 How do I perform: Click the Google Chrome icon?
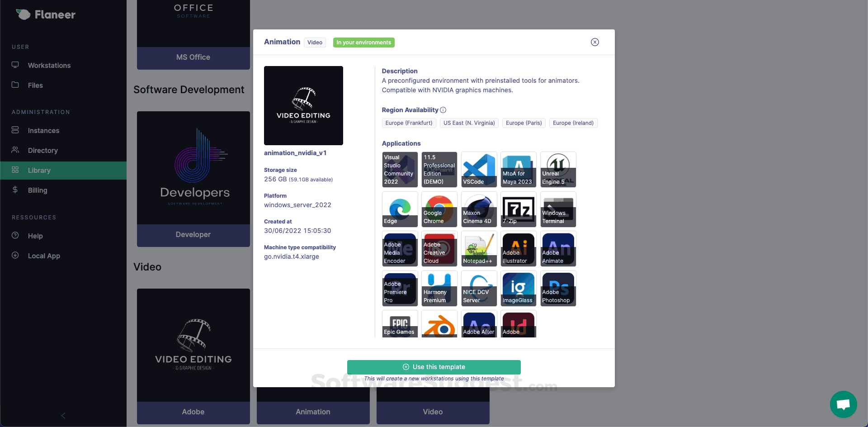439,209
